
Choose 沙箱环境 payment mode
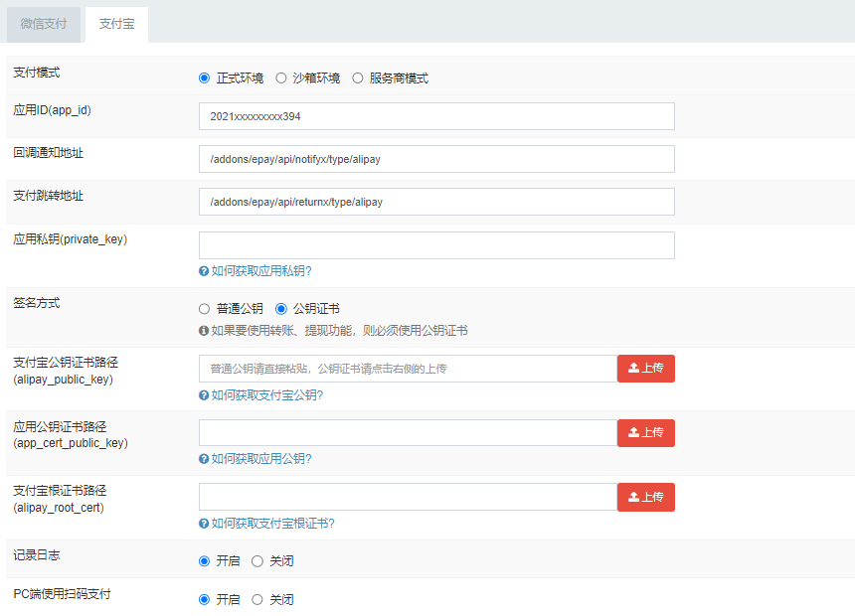click(x=281, y=78)
